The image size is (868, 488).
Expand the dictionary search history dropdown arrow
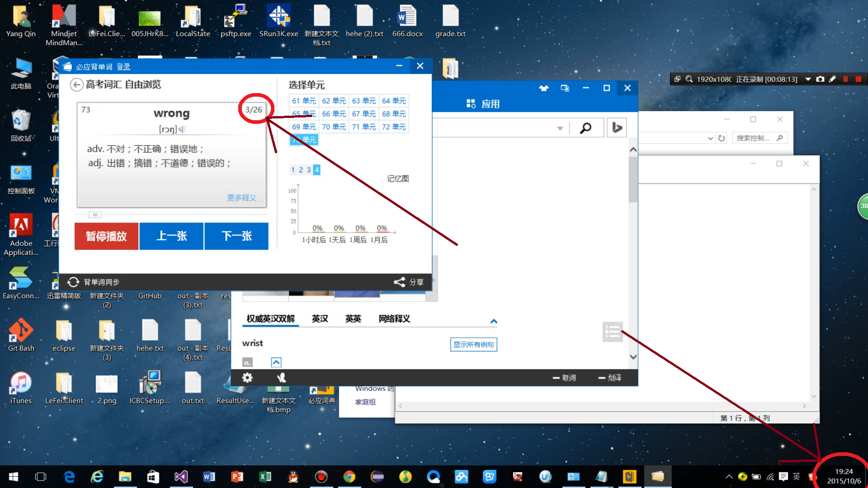coord(560,128)
